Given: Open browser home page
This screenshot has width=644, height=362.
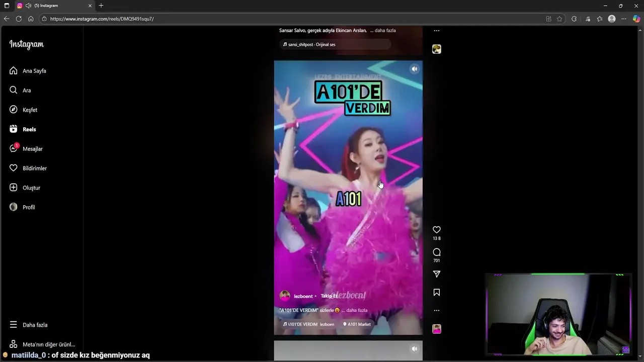Looking at the screenshot, I should tap(31, 19).
